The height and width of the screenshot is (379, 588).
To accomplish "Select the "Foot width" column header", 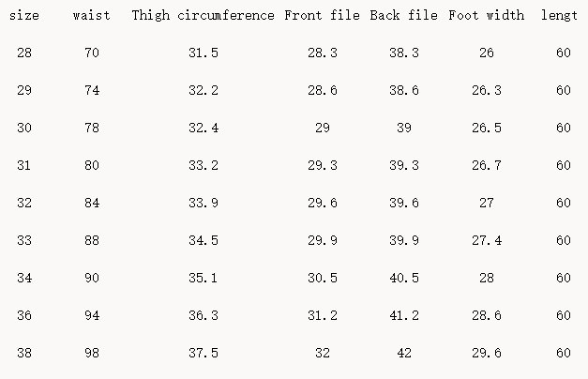I will [487, 16].
